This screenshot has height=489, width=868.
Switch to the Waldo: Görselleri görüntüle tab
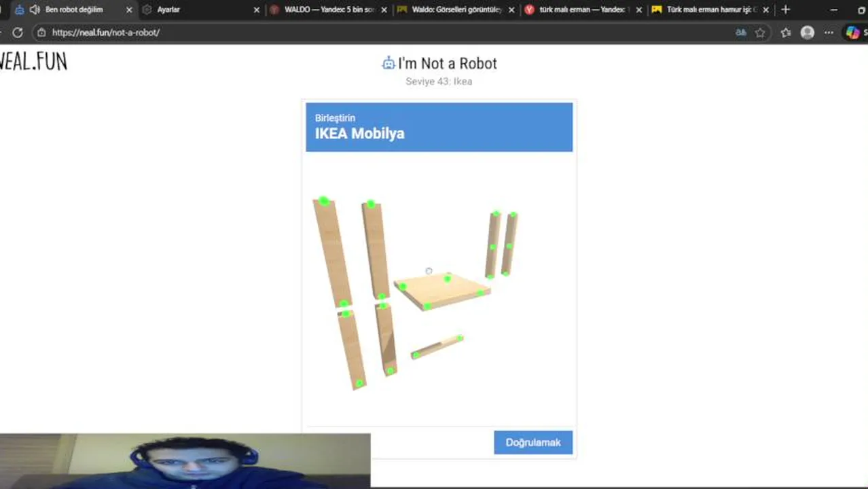coord(455,10)
